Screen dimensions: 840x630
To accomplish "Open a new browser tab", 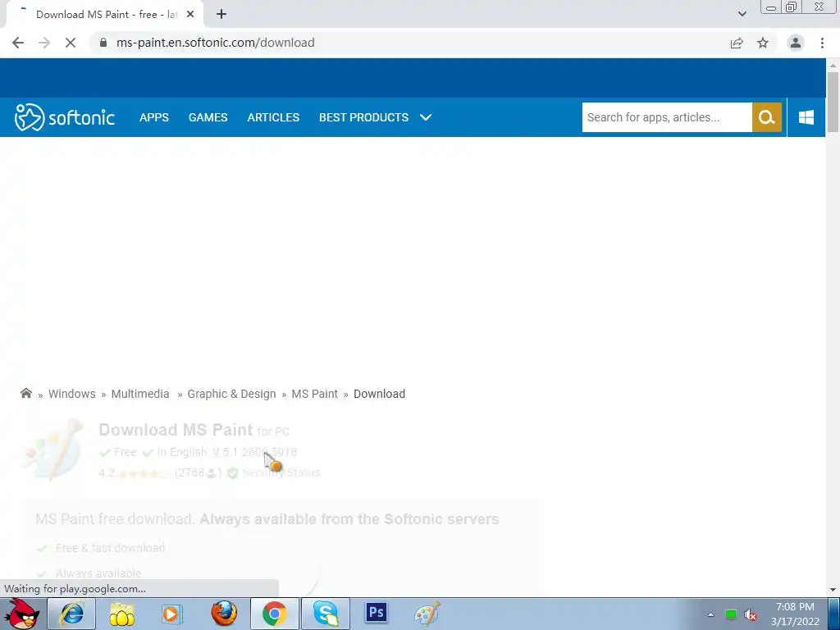I will tap(221, 15).
